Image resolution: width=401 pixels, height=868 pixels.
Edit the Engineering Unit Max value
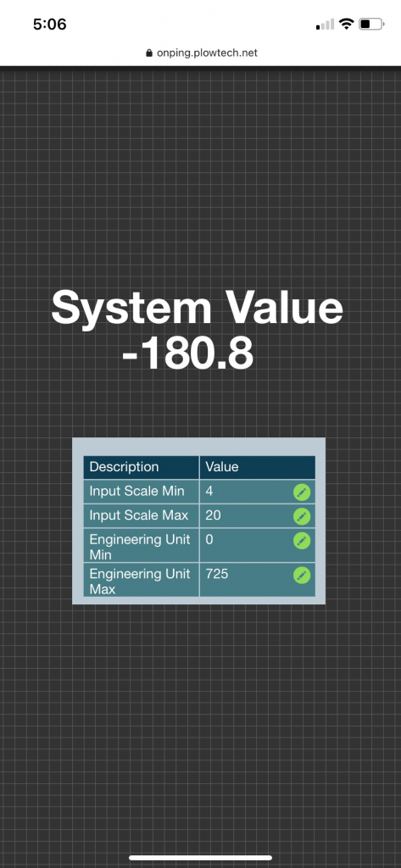pos(302,575)
